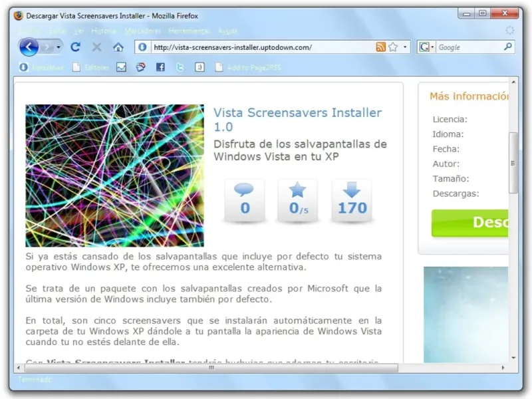532x399 pixels.
Task: Click the site identity icon in address bar
Action: pyautogui.click(x=142, y=47)
